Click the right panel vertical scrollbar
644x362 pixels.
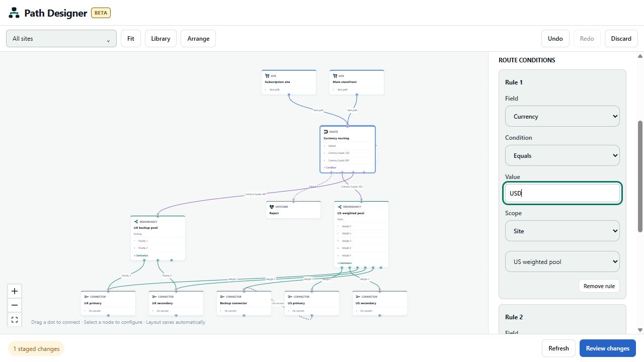click(640, 176)
